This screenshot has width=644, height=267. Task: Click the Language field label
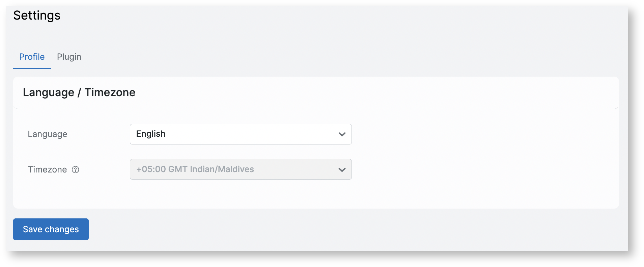tap(48, 134)
